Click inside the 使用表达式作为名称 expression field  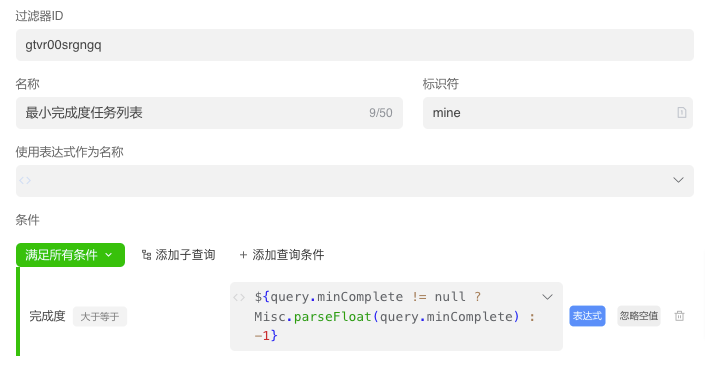pos(355,181)
